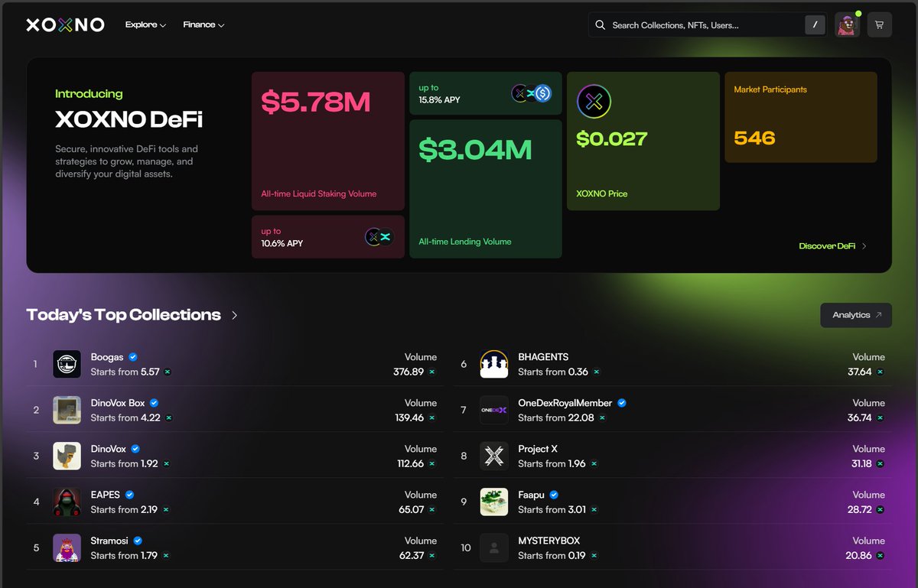
Task: Click the verified badge next to Faapu
Action: [x=554, y=495]
